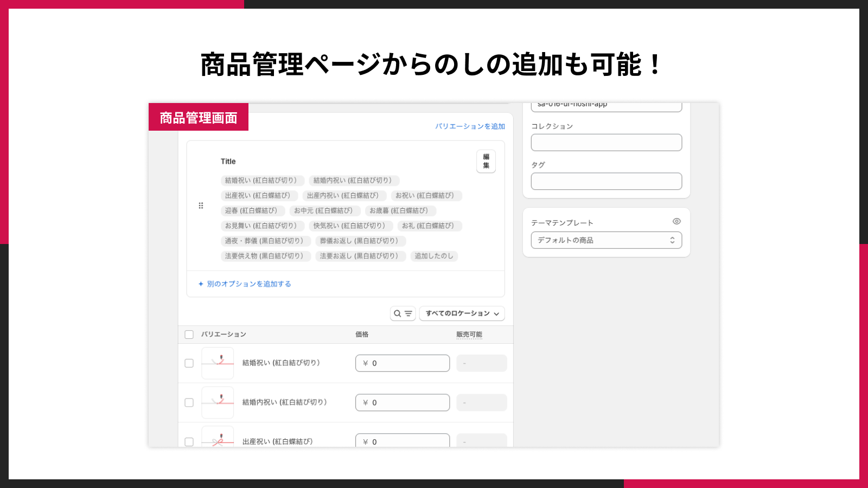Grab the drag handle next to Title option
The height and width of the screenshot is (488, 868).
tap(201, 206)
